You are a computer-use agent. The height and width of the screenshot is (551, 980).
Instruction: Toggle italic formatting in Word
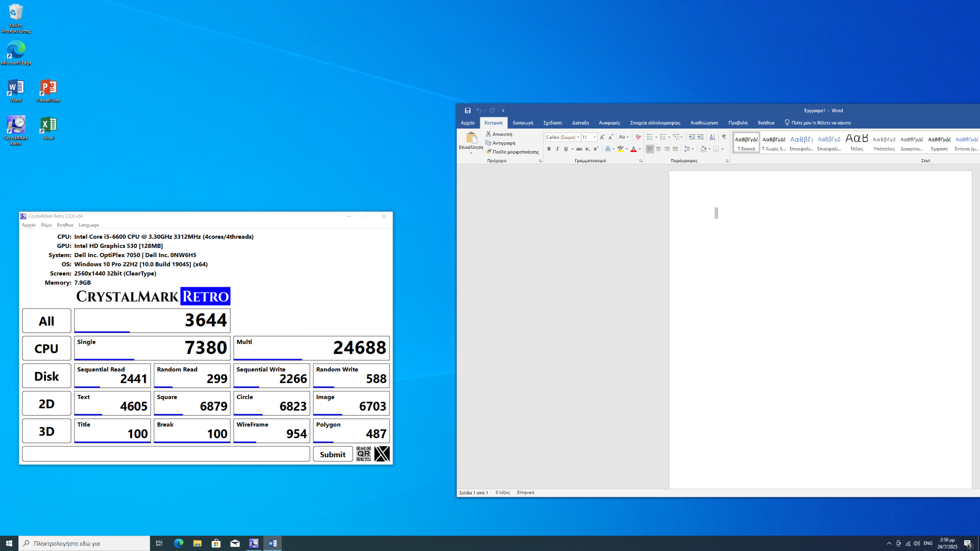[557, 149]
